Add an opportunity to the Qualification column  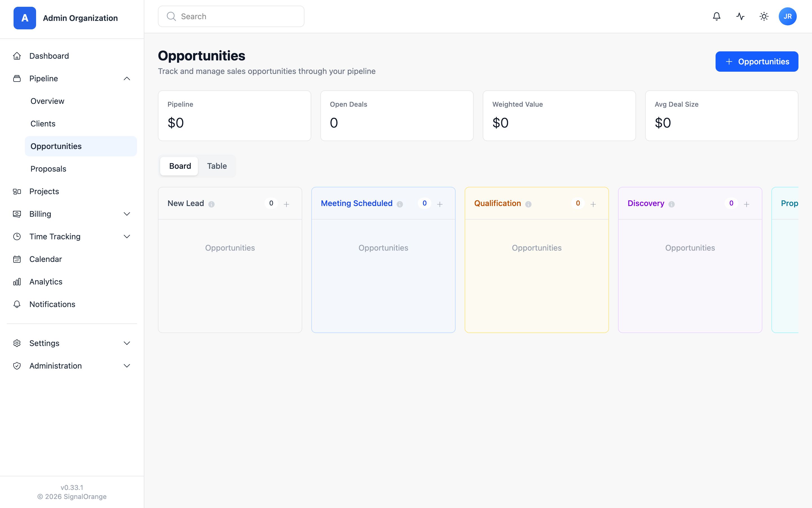pos(593,204)
